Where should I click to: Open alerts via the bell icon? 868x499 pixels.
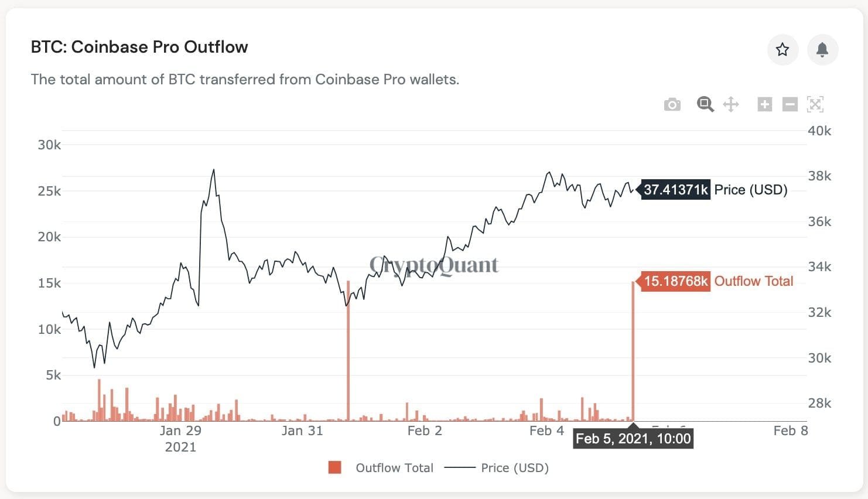coord(822,50)
